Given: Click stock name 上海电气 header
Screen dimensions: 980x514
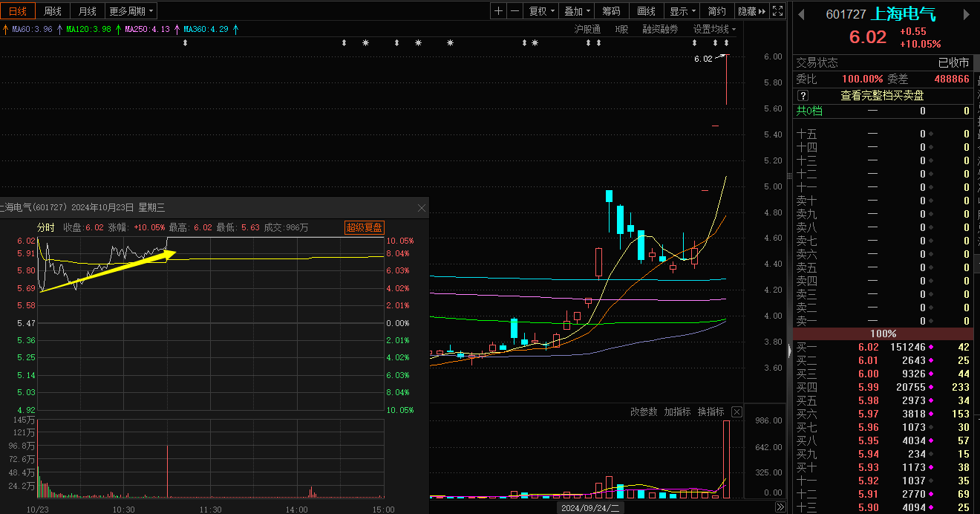Looking at the screenshot, I should 903,14.
